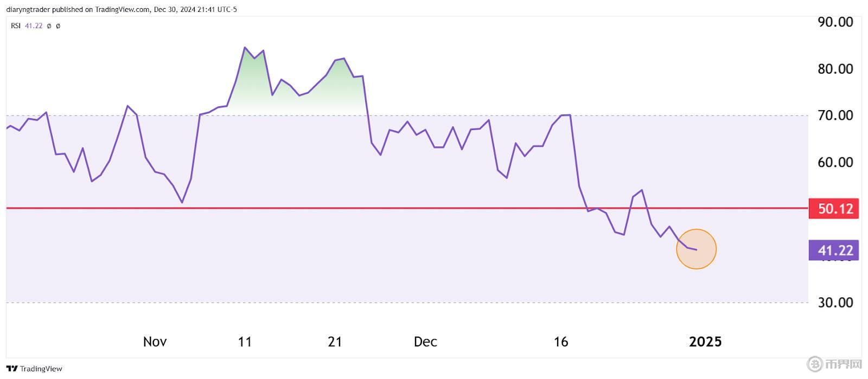The width and height of the screenshot is (868, 379).
Task: Click the 16 date on time axis
Action: coord(561,342)
